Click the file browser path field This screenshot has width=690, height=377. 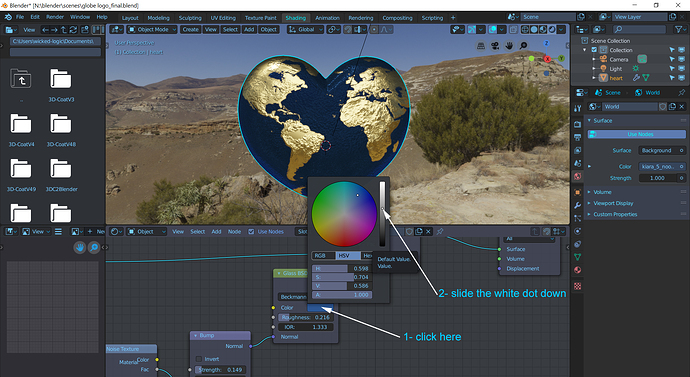pos(55,41)
